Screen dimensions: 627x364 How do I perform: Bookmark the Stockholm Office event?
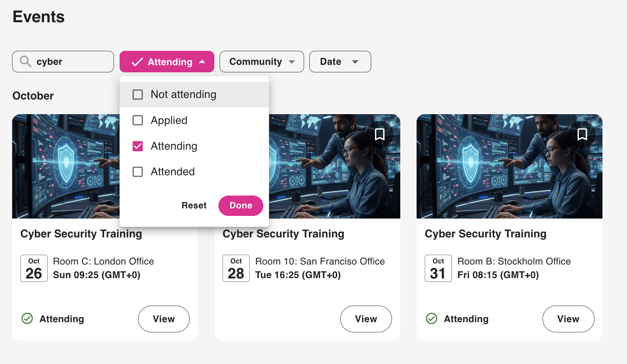(582, 134)
